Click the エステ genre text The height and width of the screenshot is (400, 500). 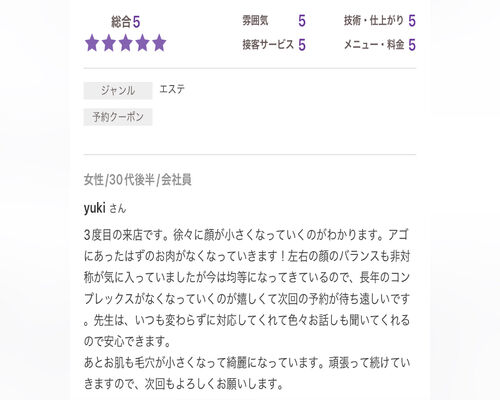click(x=172, y=89)
